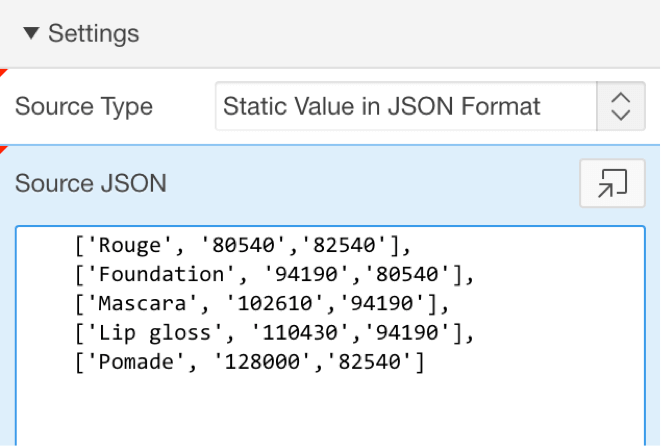Click the '128000' value in Pomade row
Image resolution: width=661 pixels, height=446 pixels.
coord(262,362)
